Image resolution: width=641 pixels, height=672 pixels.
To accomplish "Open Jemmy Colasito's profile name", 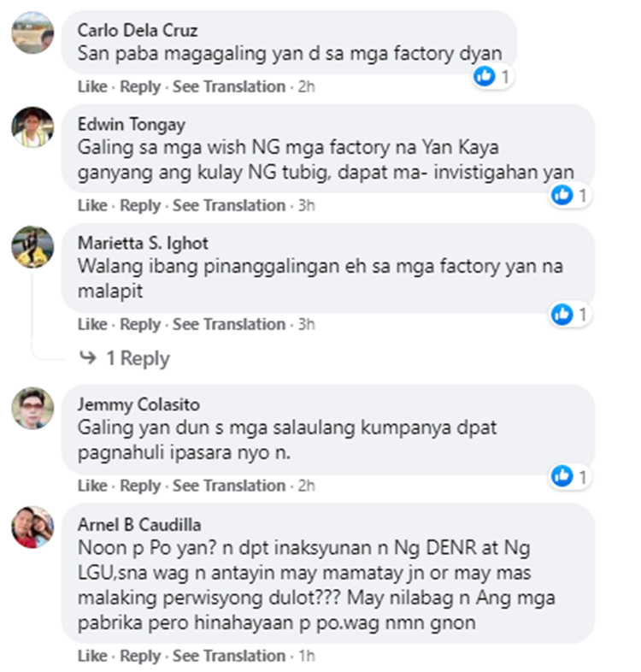I will tap(138, 404).
